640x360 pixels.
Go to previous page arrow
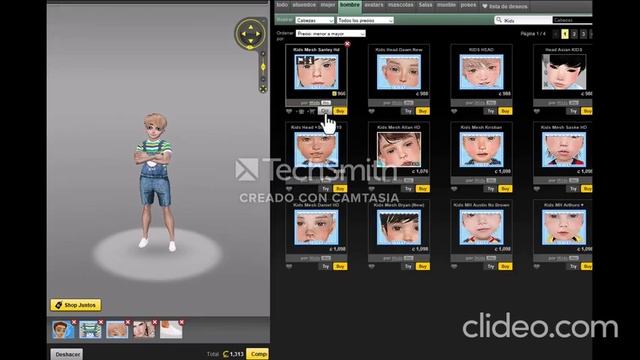(556, 34)
